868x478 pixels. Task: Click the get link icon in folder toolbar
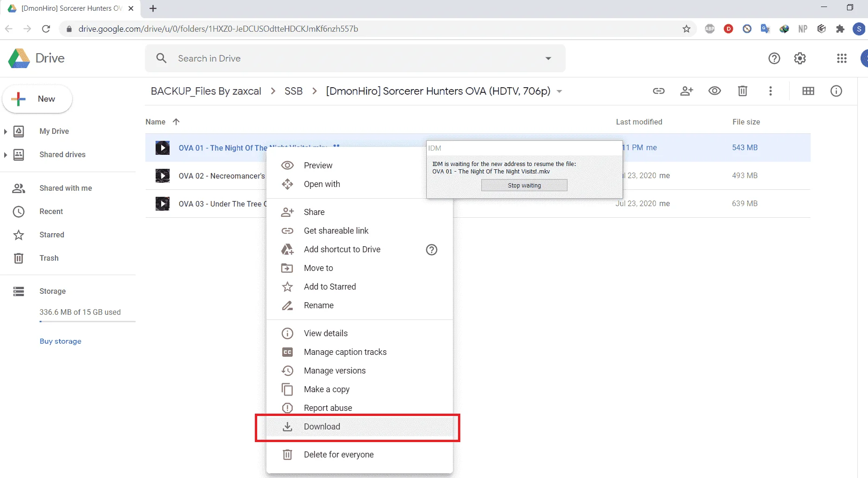tap(658, 91)
